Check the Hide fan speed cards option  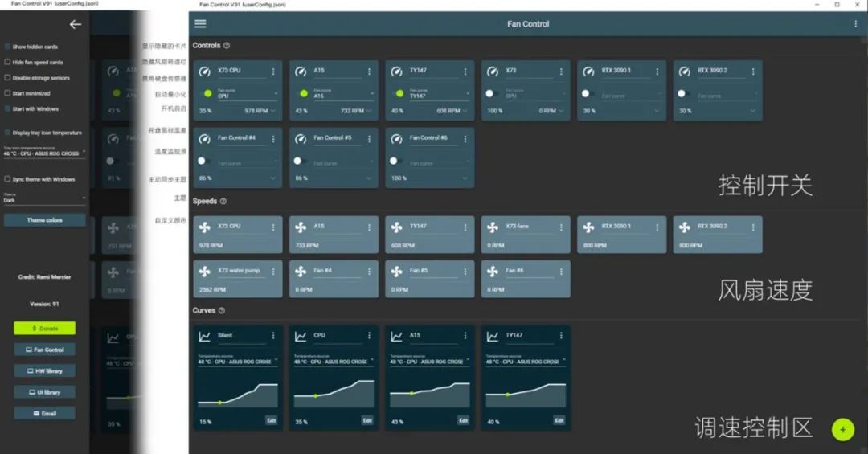click(x=8, y=62)
